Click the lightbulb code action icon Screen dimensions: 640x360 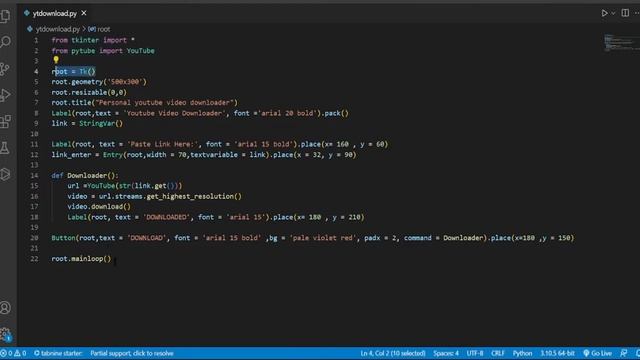(x=56, y=60)
